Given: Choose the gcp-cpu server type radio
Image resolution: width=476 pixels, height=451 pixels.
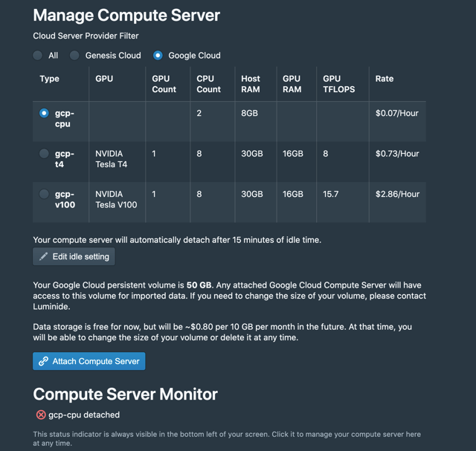Looking at the screenshot, I should pyautogui.click(x=44, y=113).
